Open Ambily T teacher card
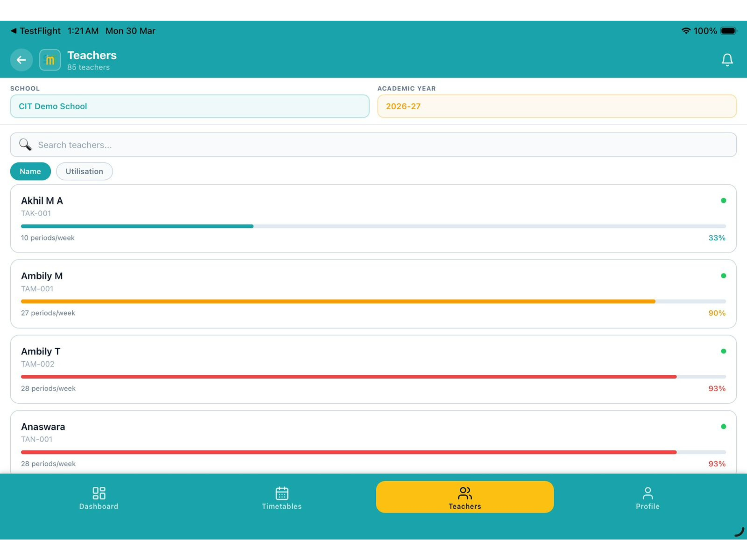 point(373,369)
